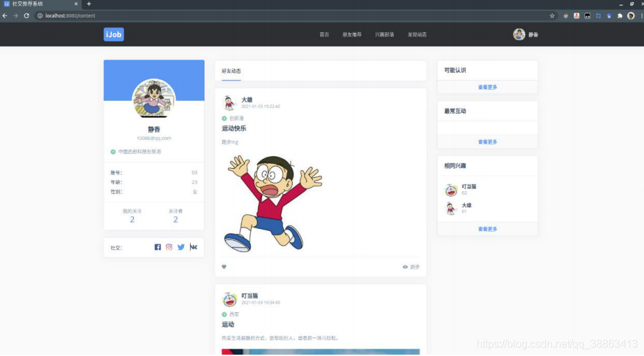Screen dimensions: 644x356
Task: Bookmark the page with the star icon
Action: click(552, 16)
